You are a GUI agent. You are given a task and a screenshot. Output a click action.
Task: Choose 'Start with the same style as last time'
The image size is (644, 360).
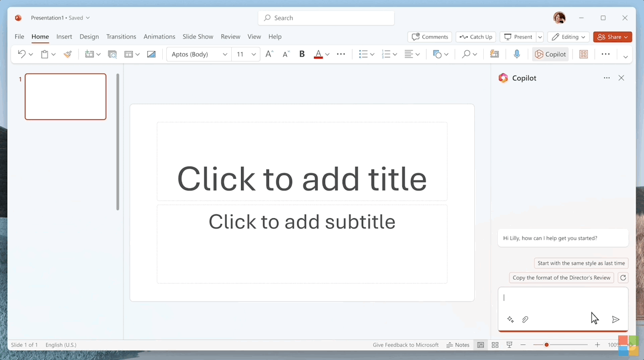tap(581, 263)
